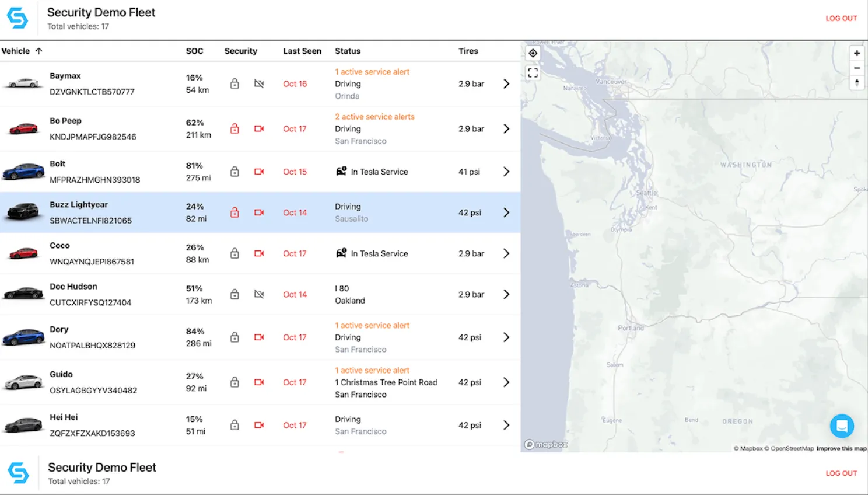Click the lock icon in Coco row

pos(235,253)
